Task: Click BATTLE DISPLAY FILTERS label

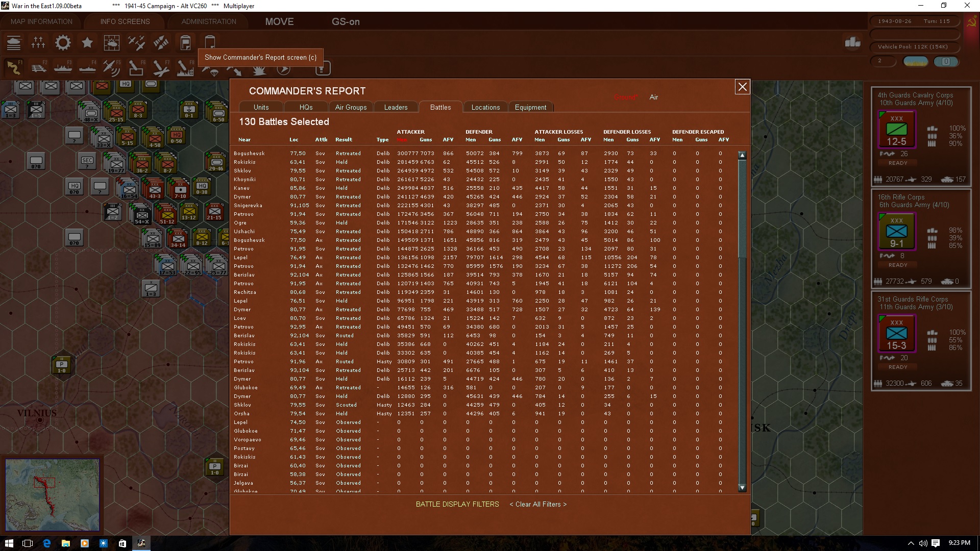Action: [457, 504]
